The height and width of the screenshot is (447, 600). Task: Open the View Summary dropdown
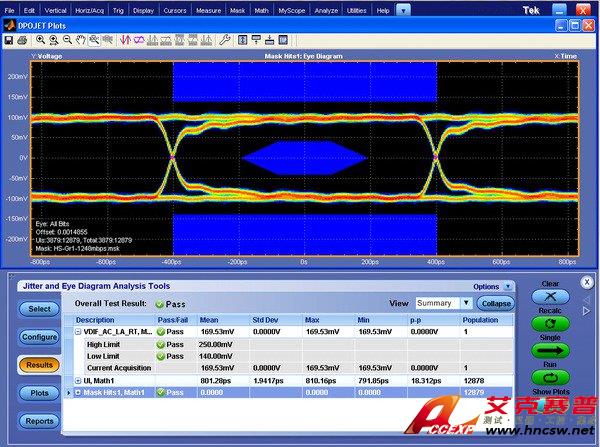(466, 303)
